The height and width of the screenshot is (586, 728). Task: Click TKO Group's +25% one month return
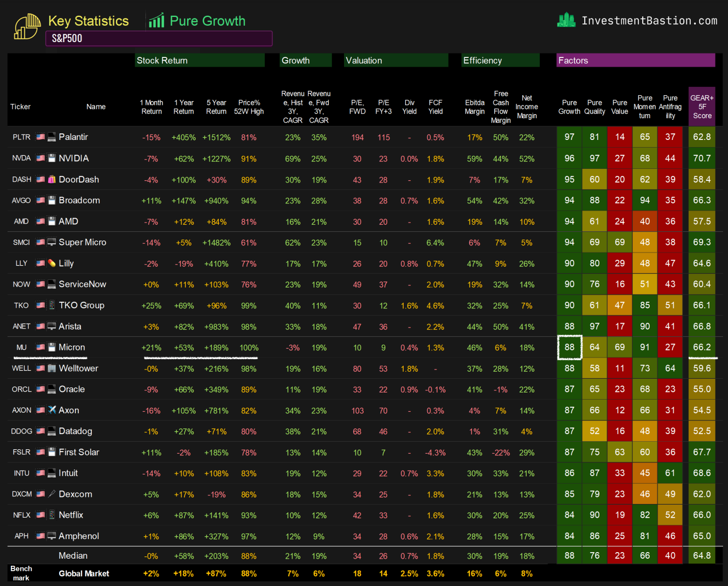[152, 306]
